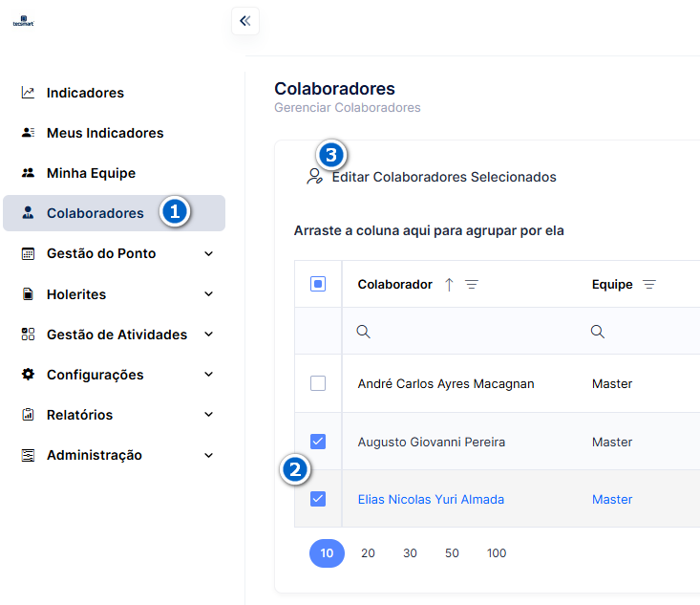Click the Configurações menu label

95,375
